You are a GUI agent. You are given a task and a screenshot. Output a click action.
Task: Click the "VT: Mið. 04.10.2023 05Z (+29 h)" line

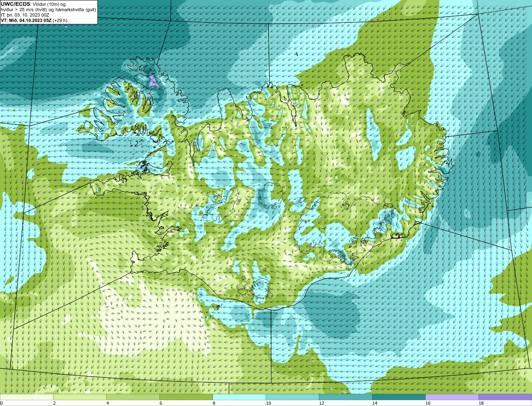coord(34,20)
